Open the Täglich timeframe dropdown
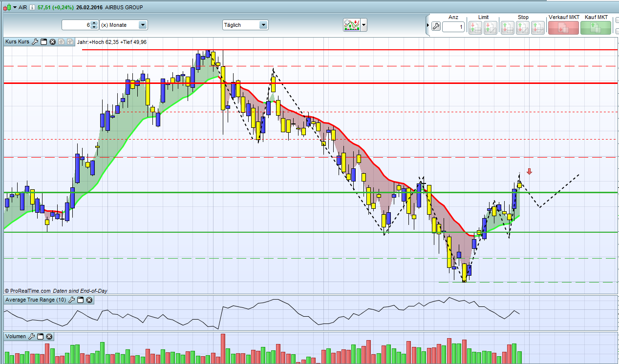This screenshot has height=364, width=619. click(263, 25)
